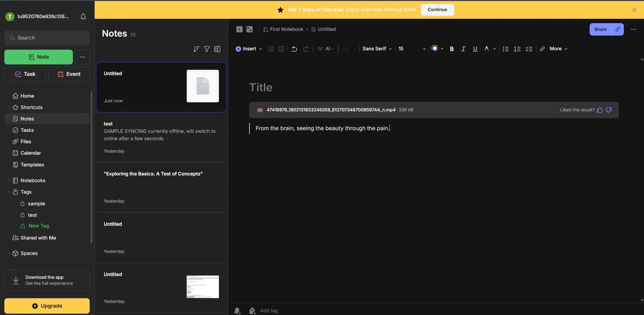The height and width of the screenshot is (315, 644).
Task: Change the note list view layout icon
Action: pyautogui.click(x=217, y=49)
